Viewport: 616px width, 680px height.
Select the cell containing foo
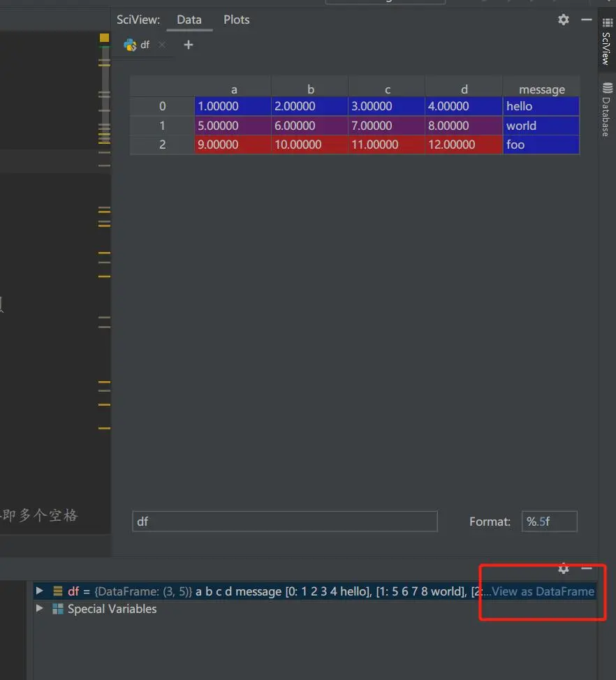pos(541,145)
